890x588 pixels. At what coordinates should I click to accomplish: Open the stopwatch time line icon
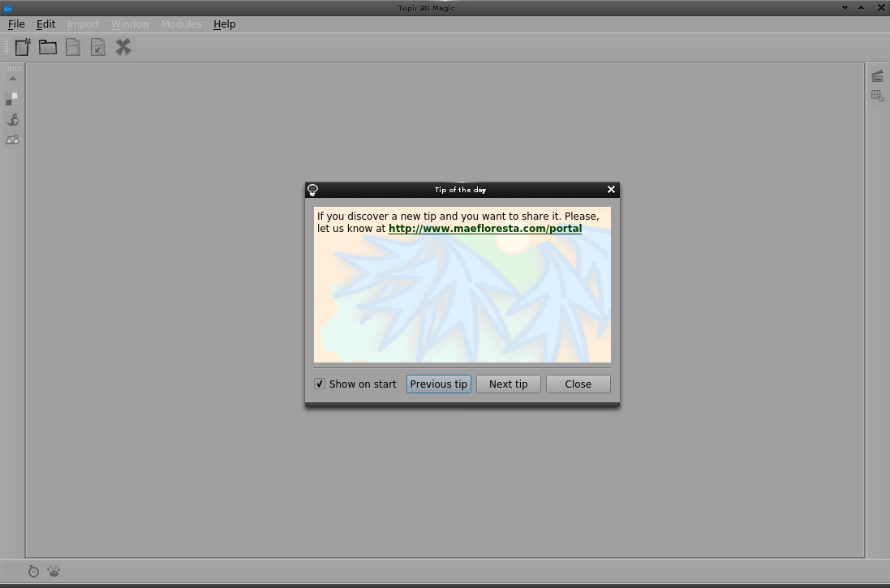tap(33, 571)
